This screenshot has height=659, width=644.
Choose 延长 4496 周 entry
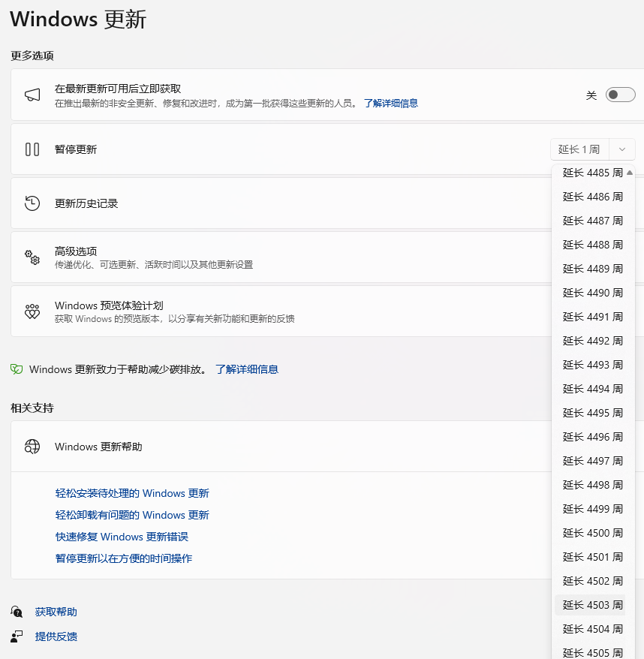(590, 437)
